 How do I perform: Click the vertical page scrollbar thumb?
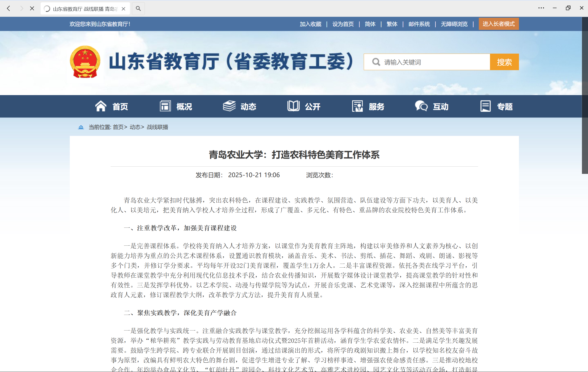(x=584, y=95)
